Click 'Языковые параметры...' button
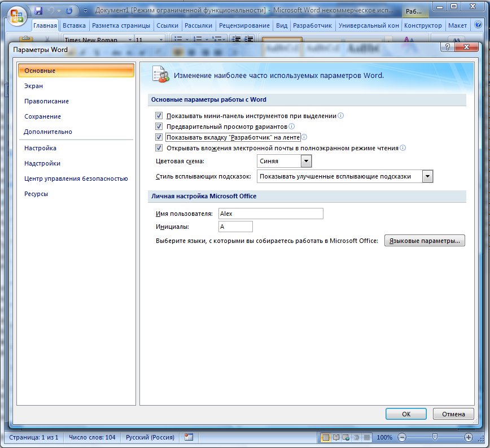The width and height of the screenshot is (490, 448). pyautogui.click(x=425, y=241)
